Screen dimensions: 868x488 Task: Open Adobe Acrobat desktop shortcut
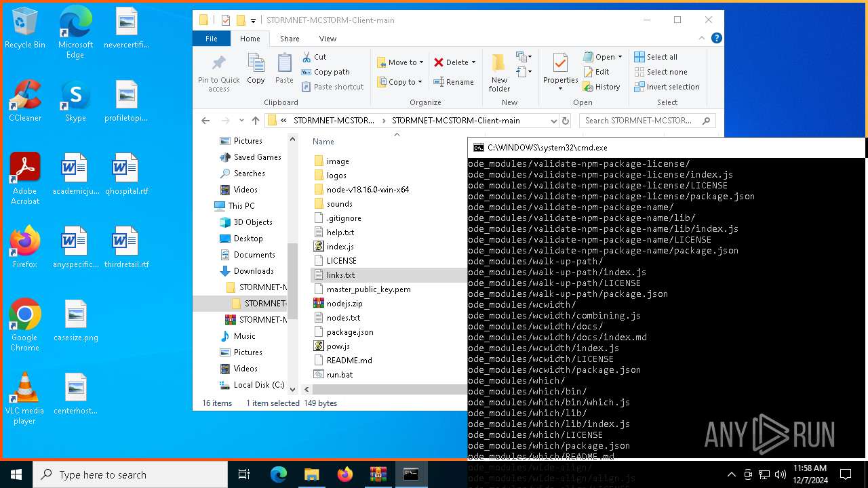pos(25,179)
